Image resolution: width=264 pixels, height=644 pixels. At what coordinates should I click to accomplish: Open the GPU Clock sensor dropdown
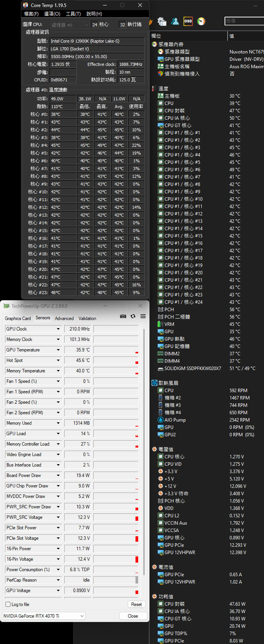tap(58, 329)
